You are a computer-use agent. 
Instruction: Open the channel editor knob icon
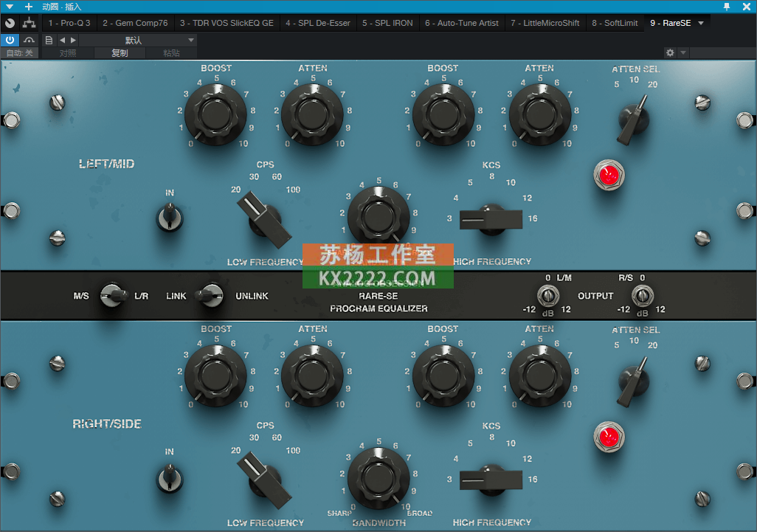(x=10, y=23)
